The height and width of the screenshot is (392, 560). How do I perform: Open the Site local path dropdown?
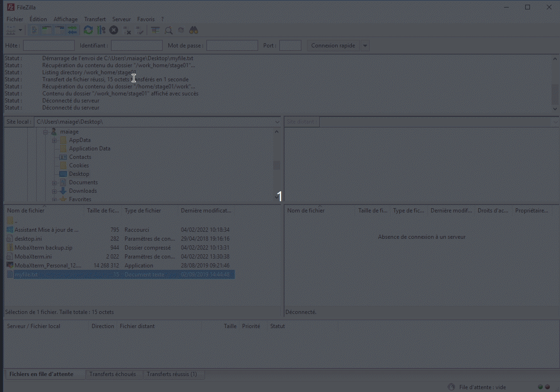[277, 122]
